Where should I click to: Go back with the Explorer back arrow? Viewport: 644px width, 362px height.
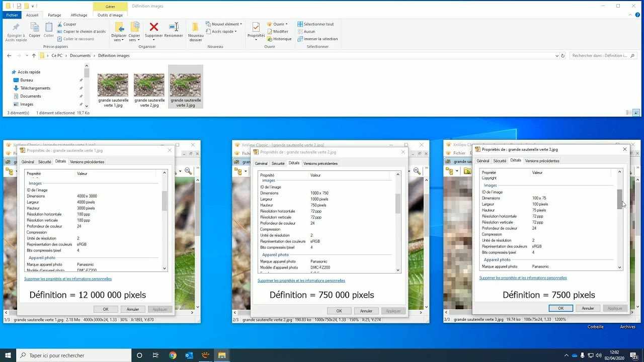pos(9,56)
